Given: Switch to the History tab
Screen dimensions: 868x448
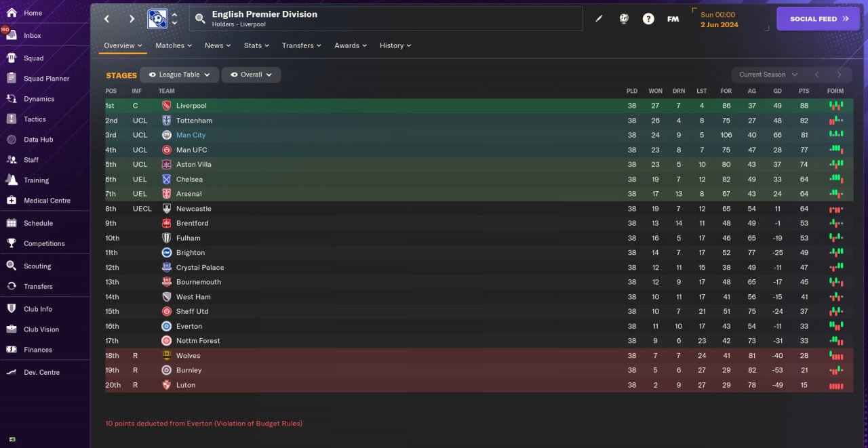Looking at the screenshot, I should click(x=395, y=45).
